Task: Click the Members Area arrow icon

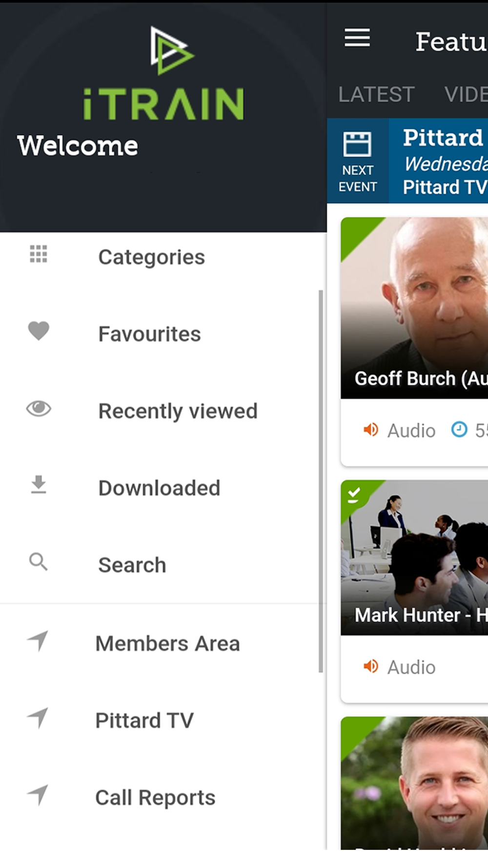Action: [38, 641]
